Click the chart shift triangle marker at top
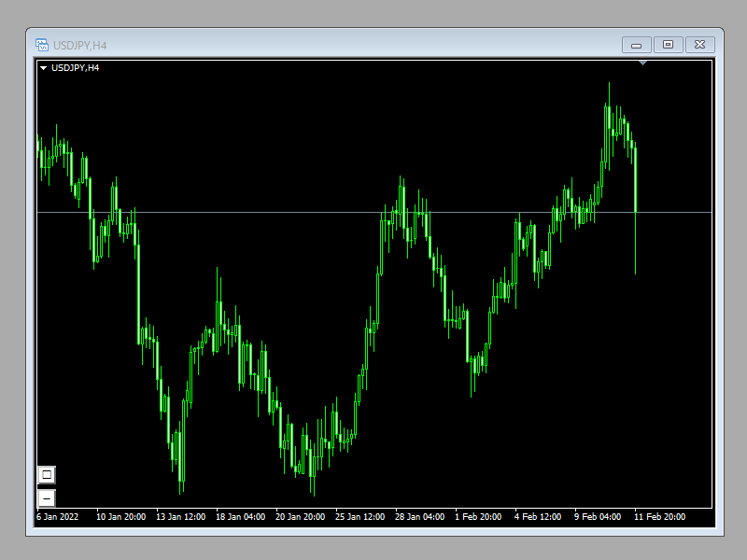The width and height of the screenshot is (747, 560). (x=642, y=63)
